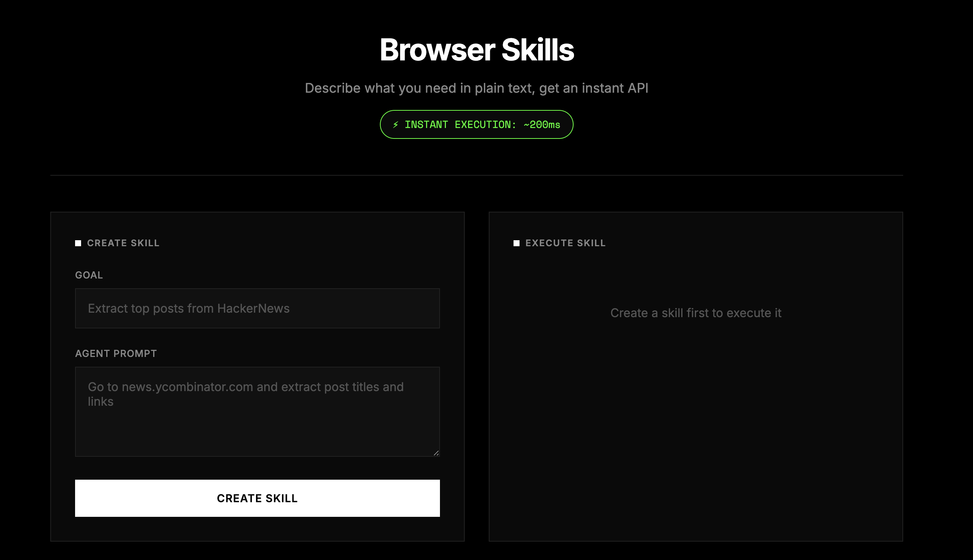
Task: Click the '~200ms' text in green badge
Action: 542,125
